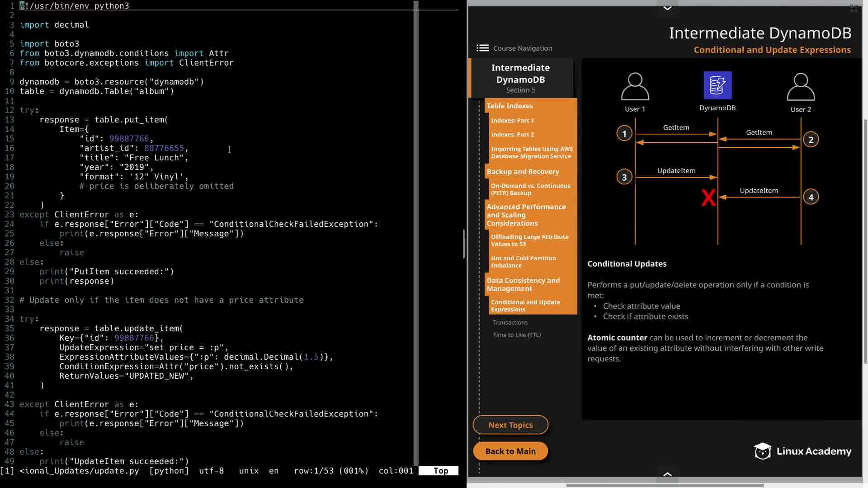Click the horizontal scrollbar at the bottom of the course panel

click(665, 485)
